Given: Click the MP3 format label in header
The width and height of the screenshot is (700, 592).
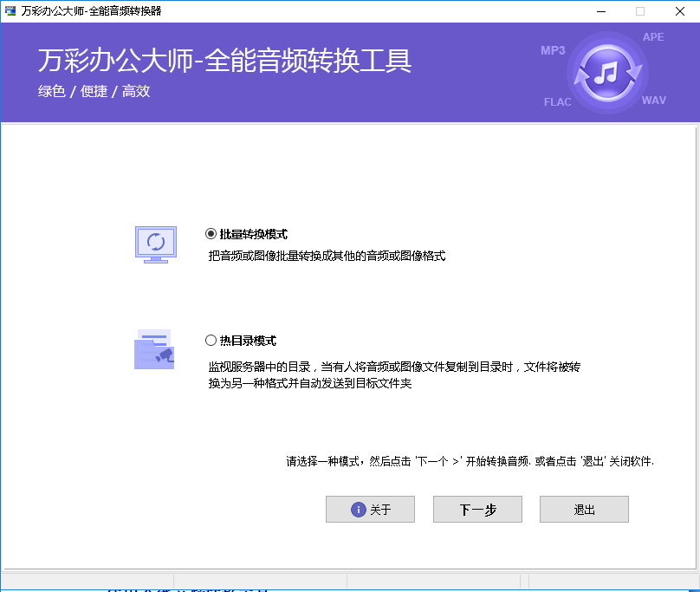Looking at the screenshot, I should pos(553,51).
